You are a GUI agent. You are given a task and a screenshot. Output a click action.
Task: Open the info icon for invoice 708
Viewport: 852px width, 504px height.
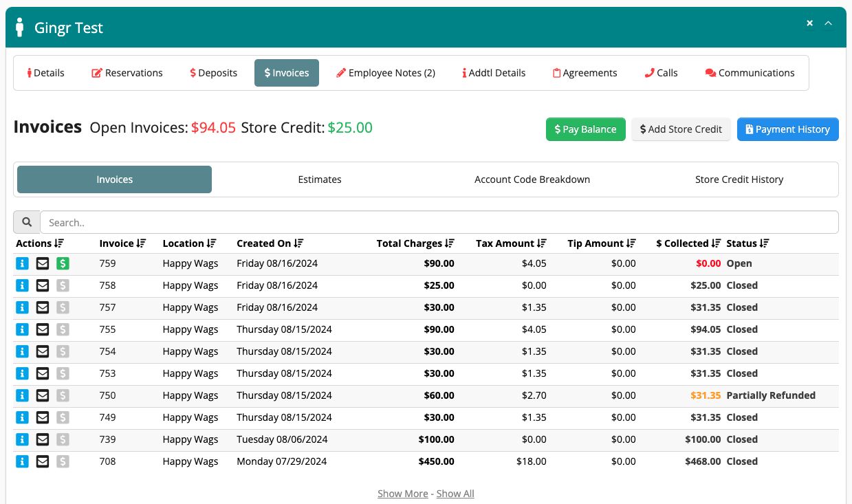click(x=21, y=461)
